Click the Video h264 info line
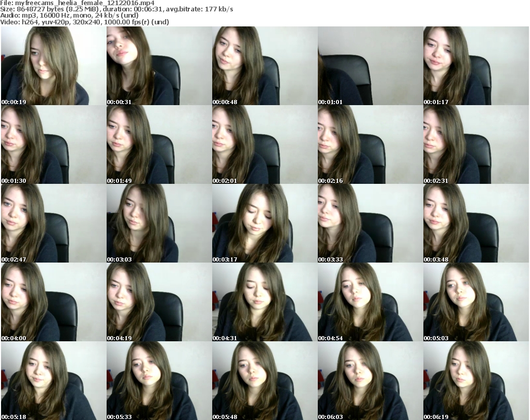Screen dimensions: 530x420 84,22
